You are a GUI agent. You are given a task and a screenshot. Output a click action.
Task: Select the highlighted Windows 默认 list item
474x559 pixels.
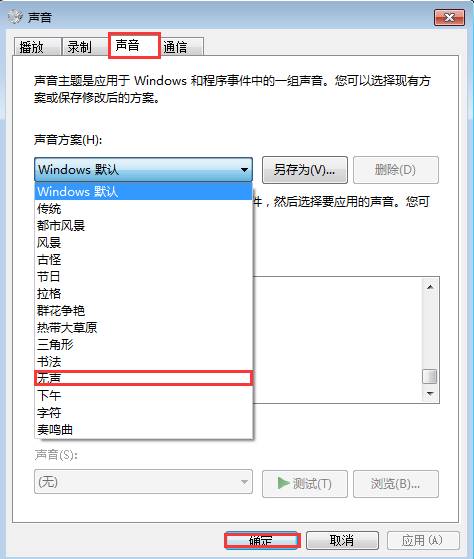coord(144,191)
